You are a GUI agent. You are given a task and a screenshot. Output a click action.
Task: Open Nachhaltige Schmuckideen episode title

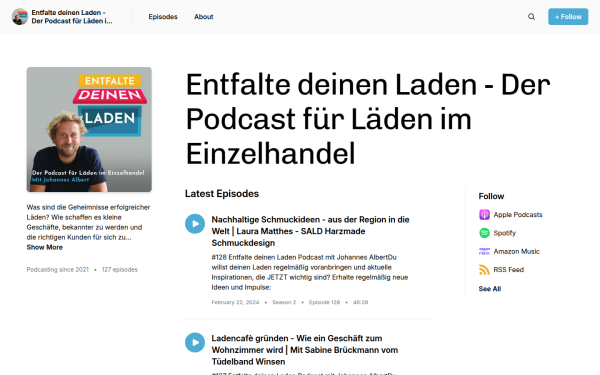click(310, 231)
